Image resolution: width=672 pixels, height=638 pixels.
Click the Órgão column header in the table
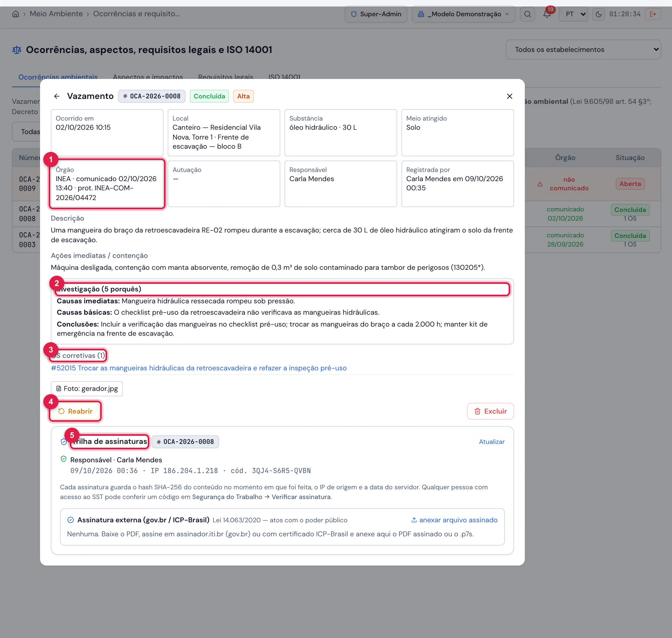565,158
